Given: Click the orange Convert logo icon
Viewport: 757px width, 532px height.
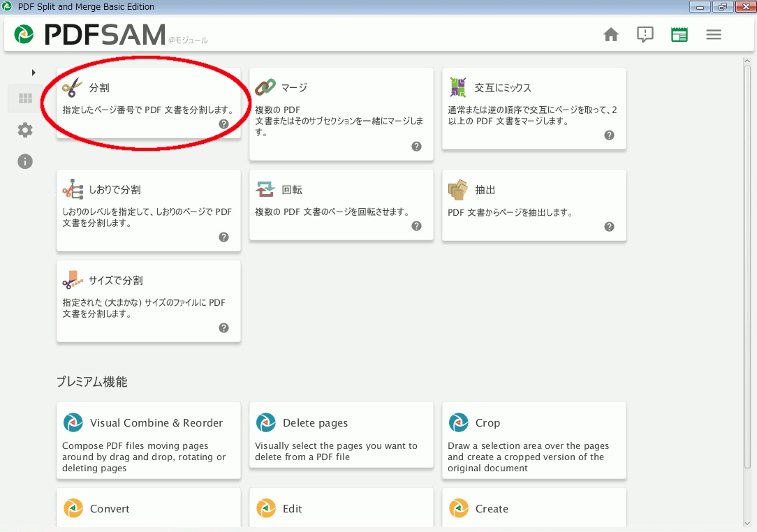Looking at the screenshot, I should (73, 508).
